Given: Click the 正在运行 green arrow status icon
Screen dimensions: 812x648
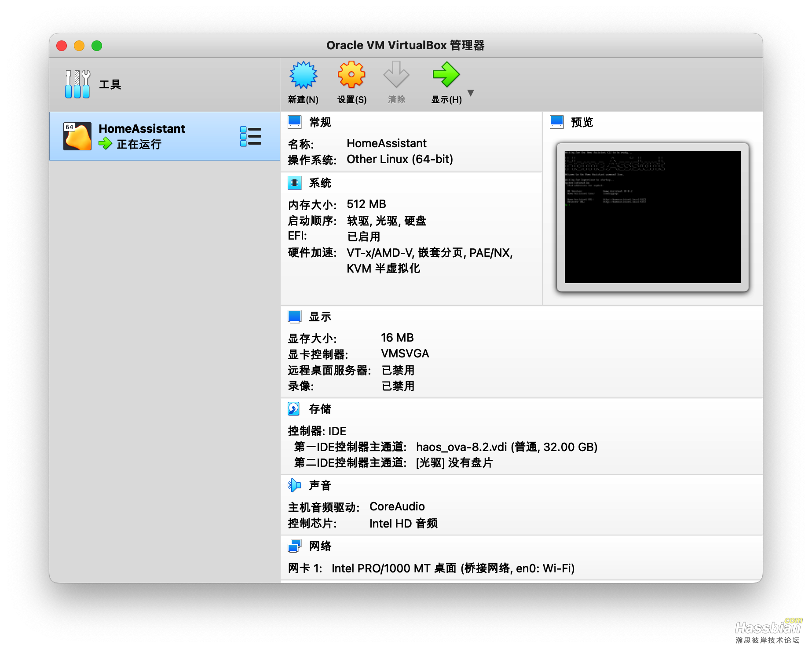Looking at the screenshot, I should (105, 143).
